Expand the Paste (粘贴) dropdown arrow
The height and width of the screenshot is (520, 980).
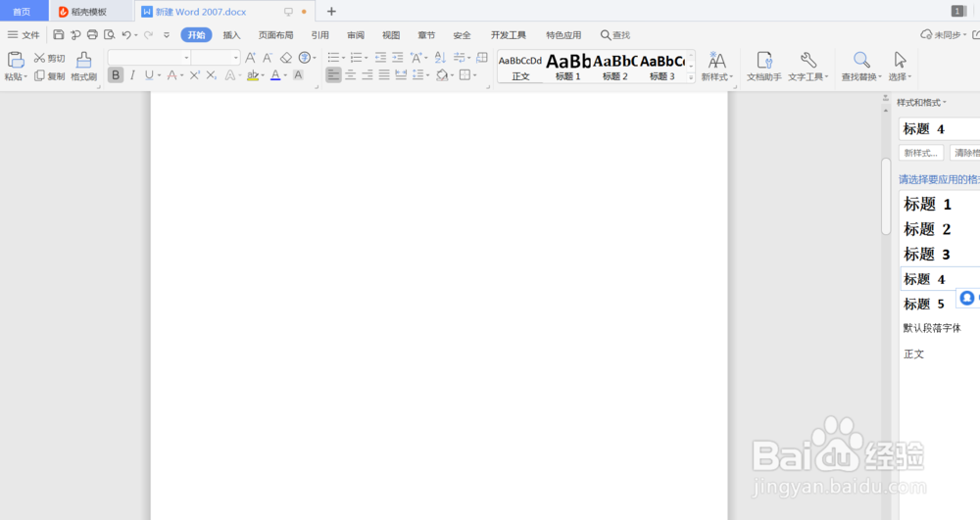pos(25,76)
